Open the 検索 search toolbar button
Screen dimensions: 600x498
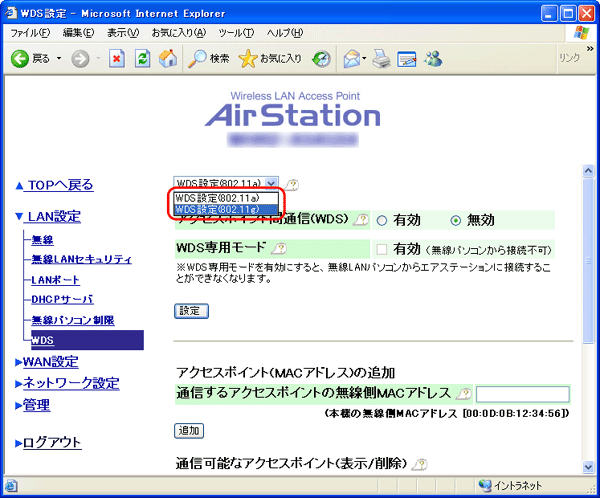coord(209,59)
